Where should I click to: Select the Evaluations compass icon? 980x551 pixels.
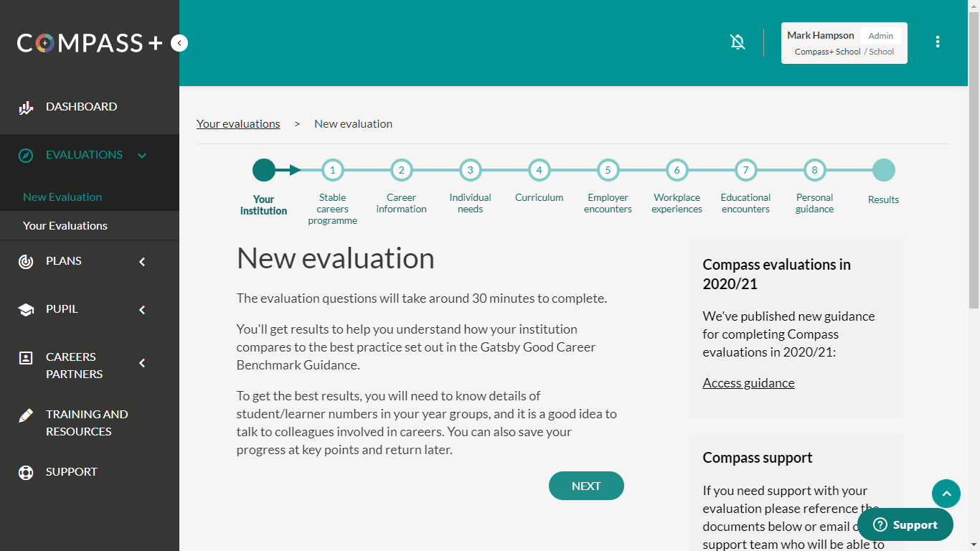click(26, 154)
